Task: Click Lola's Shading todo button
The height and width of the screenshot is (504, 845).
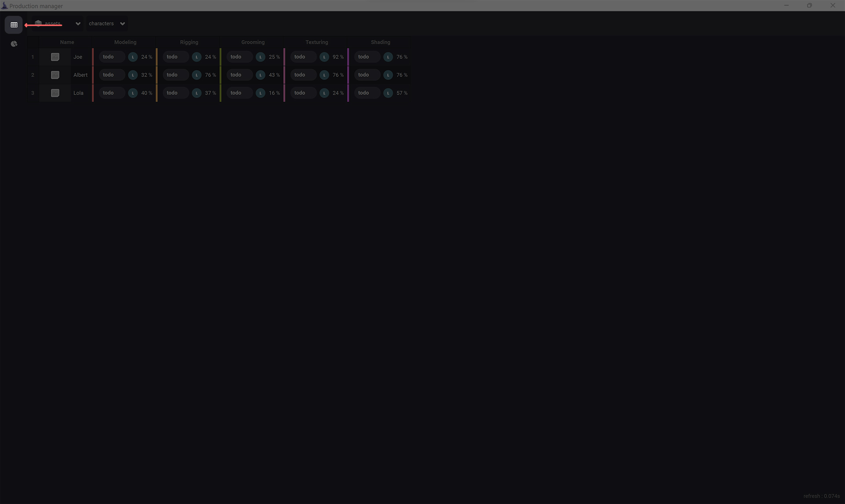Action: (367, 93)
